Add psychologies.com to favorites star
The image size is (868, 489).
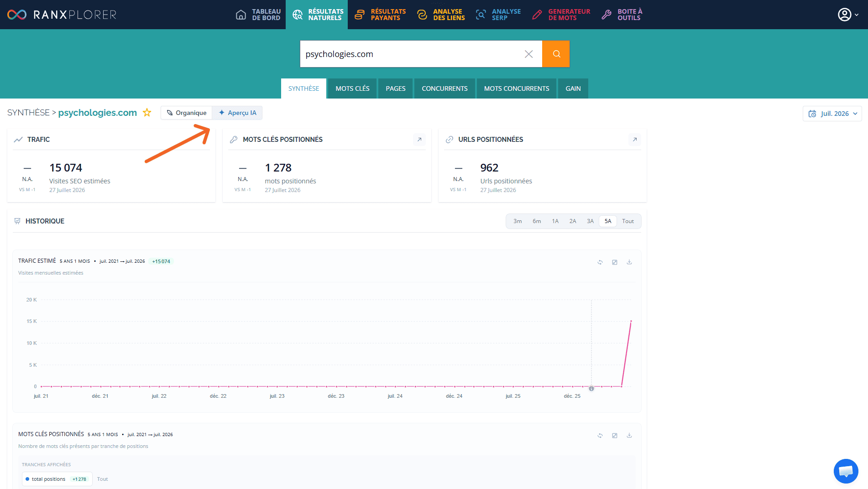click(147, 112)
